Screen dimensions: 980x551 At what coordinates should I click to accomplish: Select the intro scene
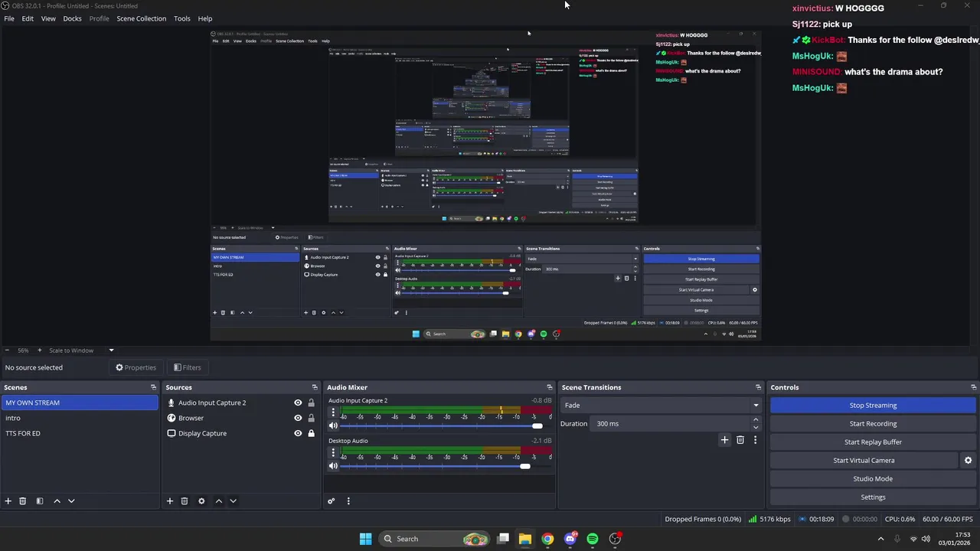(80, 418)
